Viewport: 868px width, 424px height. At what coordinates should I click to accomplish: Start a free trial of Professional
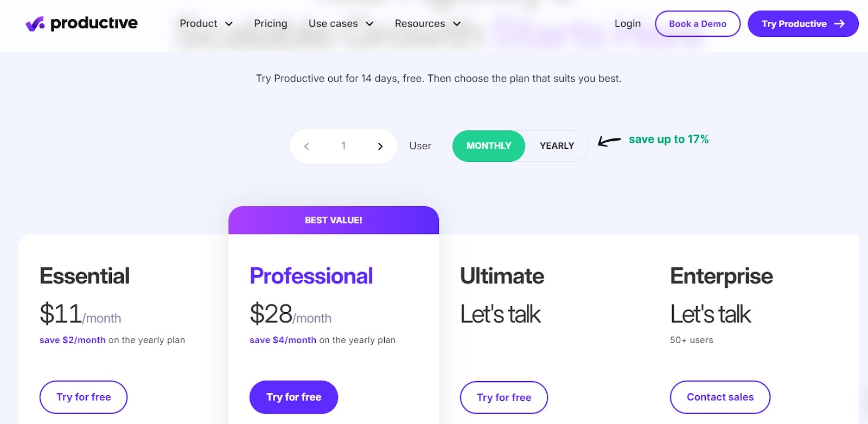point(293,397)
